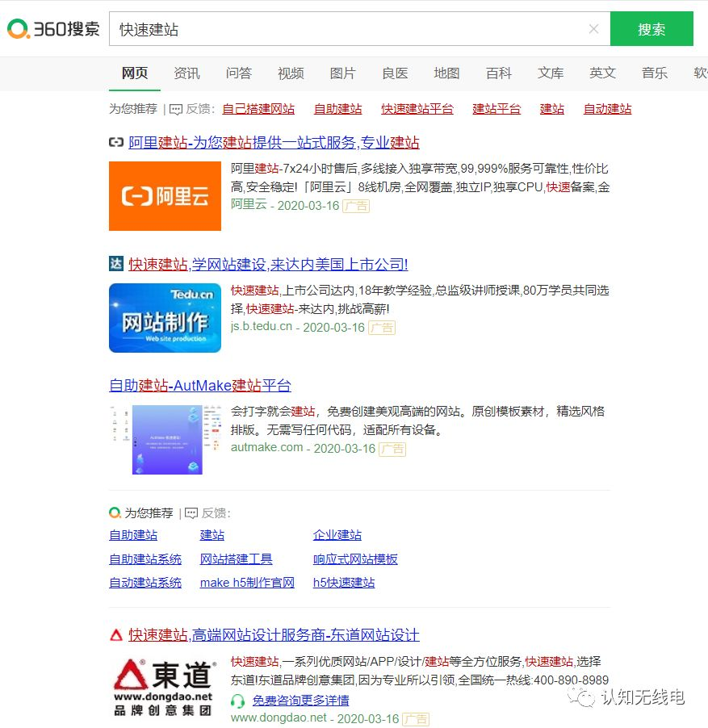
Task: Click the related search 企业建站
Action: [x=337, y=535]
